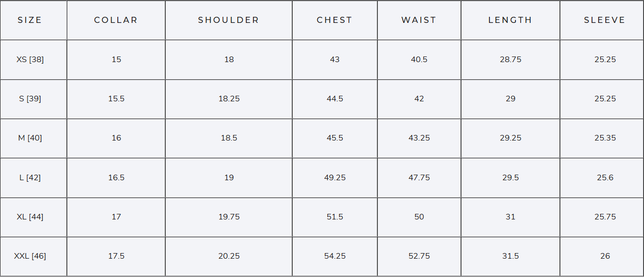Click collar value 16.5
Screen dimensions: 644x277
coord(116,178)
